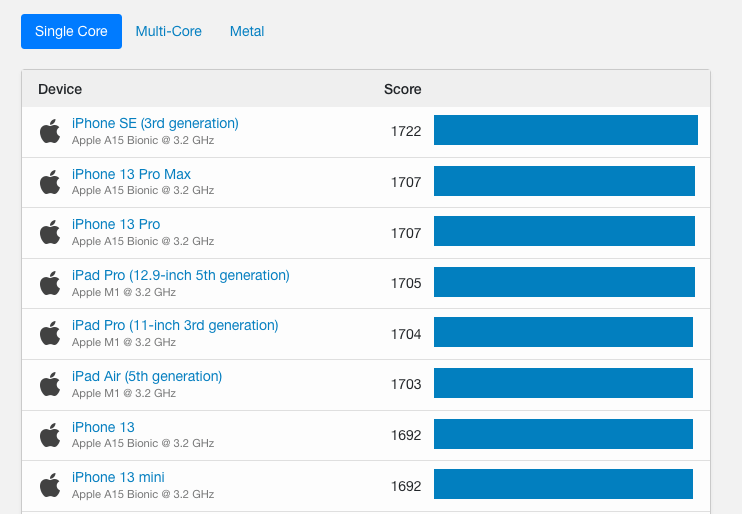Open the iPhone 13 mini link
This screenshot has width=742, height=514.
pyautogui.click(x=118, y=477)
